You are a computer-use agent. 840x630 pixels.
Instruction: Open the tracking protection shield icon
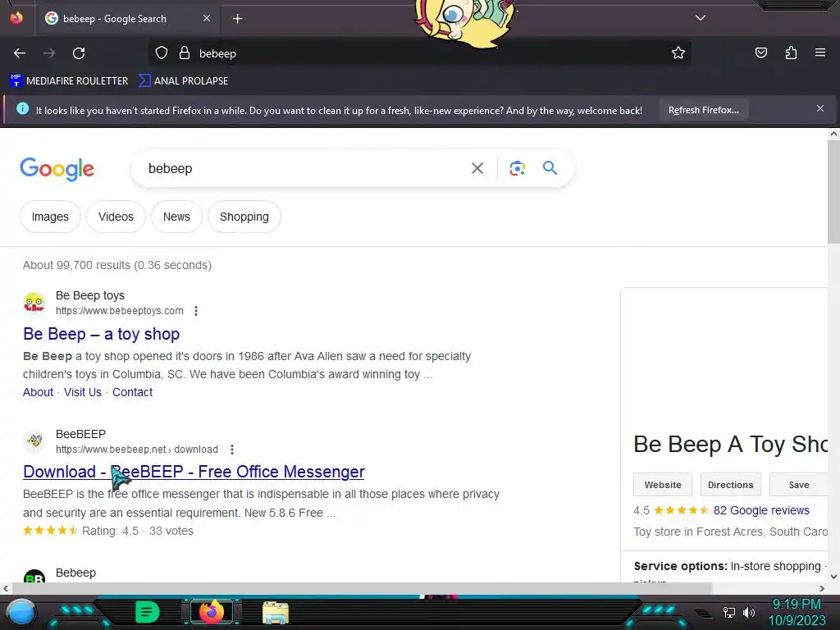click(162, 53)
